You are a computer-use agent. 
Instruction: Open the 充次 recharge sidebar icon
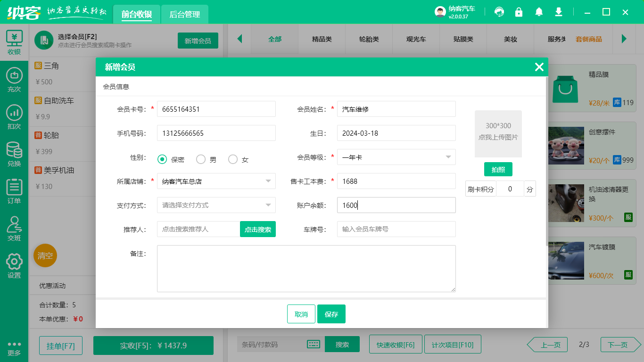[x=14, y=80]
